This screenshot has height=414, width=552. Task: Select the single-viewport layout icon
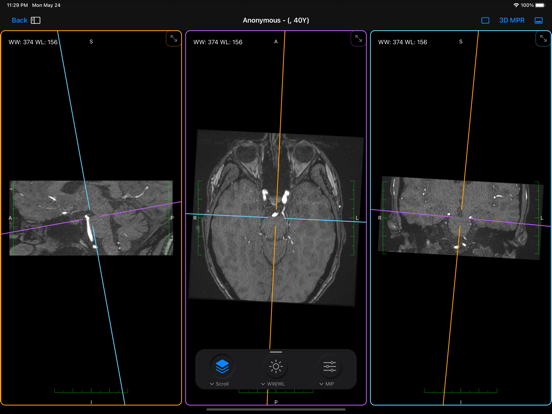coord(485,20)
